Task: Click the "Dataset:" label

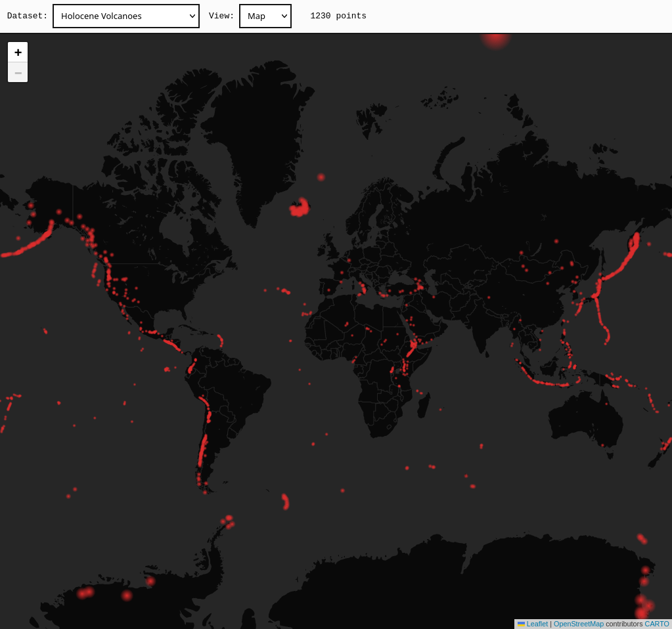Action: coord(28,16)
